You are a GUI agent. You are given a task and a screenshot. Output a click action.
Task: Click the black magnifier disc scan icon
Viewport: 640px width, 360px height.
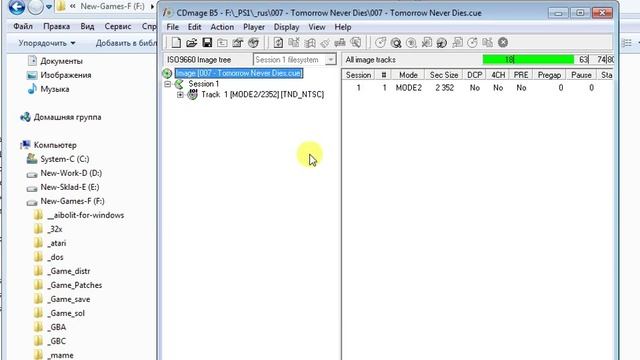point(396,42)
